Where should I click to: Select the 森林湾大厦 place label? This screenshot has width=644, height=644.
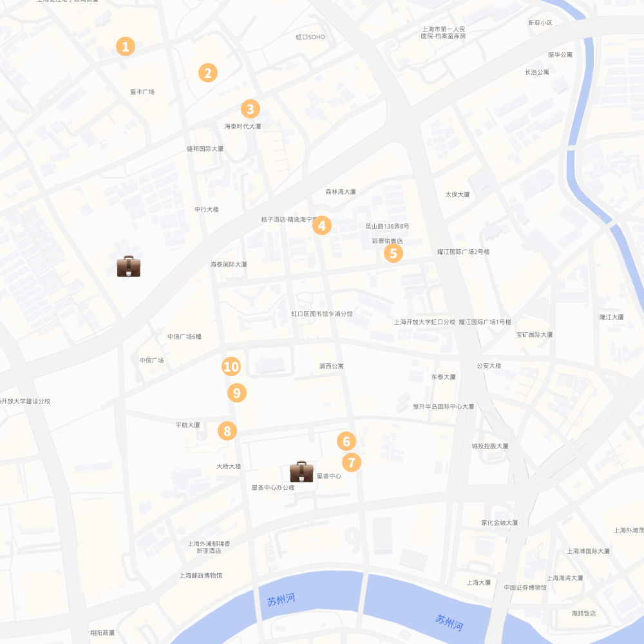pos(341,192)
